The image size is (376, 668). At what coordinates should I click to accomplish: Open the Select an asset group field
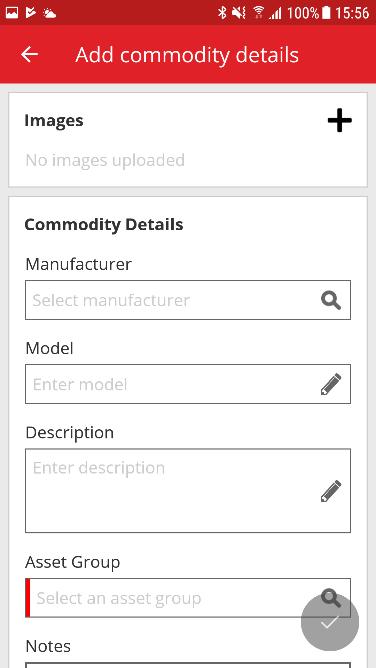(188, 598)
